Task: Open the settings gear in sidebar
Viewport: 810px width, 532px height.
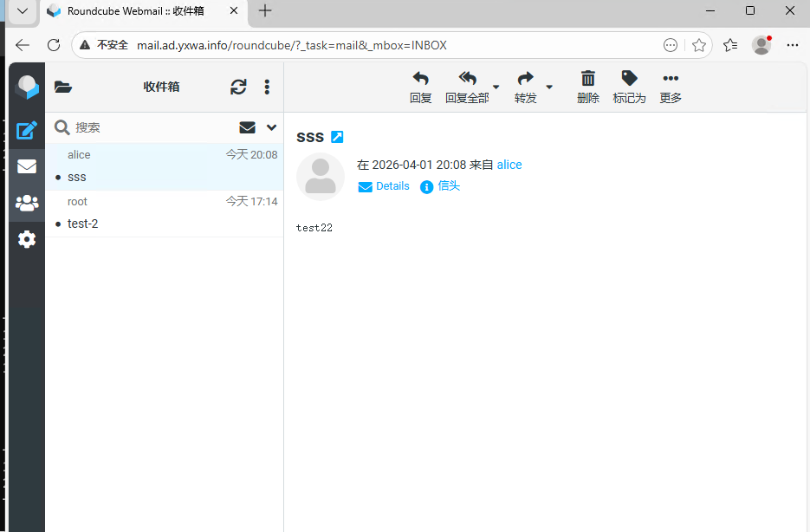Action: (27, 239)
